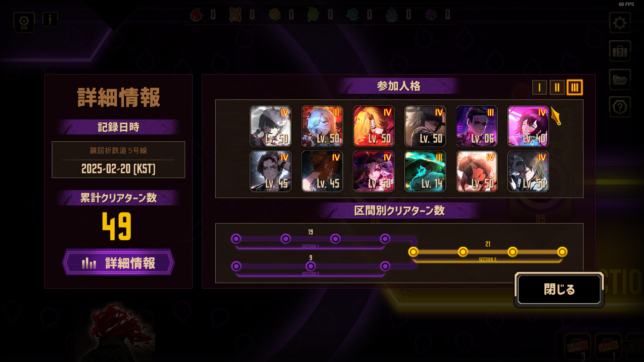Click the first Section 1 node

236,239
